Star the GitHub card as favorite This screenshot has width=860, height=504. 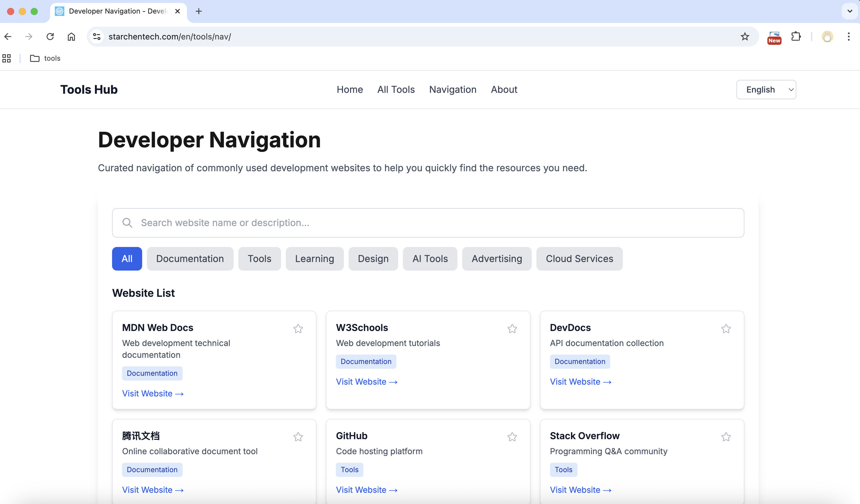512,437
